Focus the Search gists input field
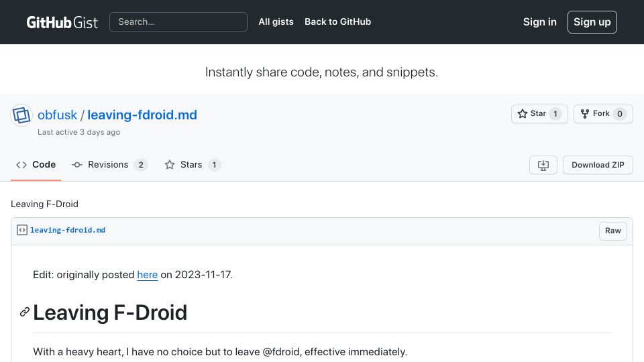This screenshot has width=644, height=362. (178, 22)
